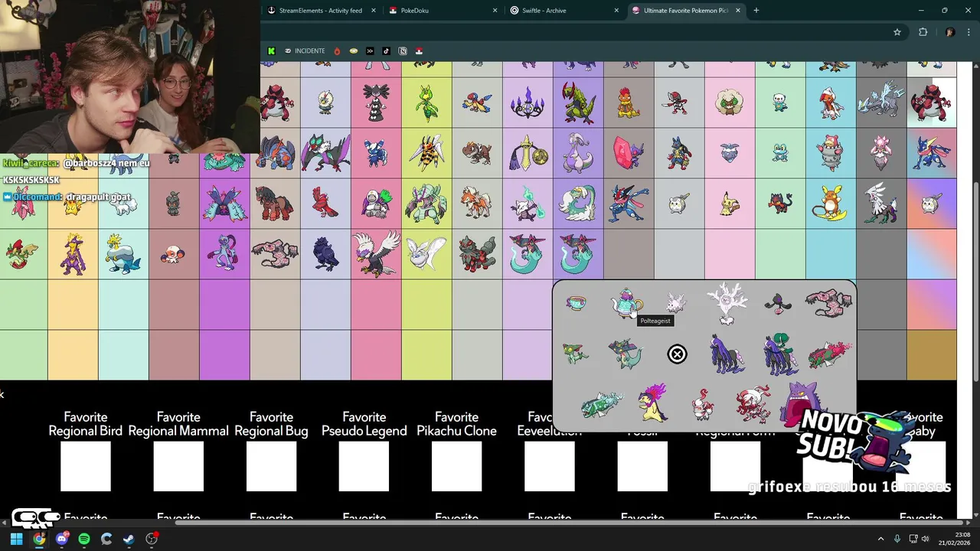Open Windows Start menu

[x=16, y=539]
